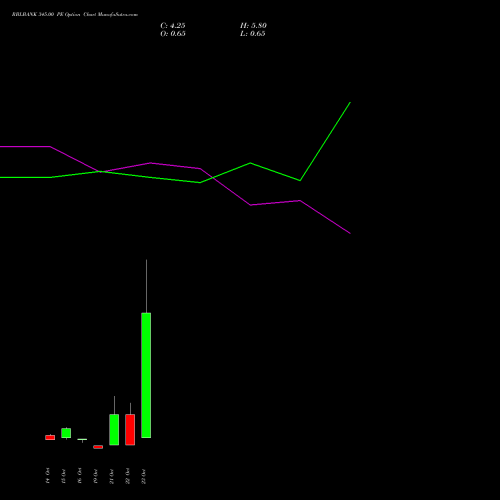Click the 19 Oct date label

[x=96, y=476]
